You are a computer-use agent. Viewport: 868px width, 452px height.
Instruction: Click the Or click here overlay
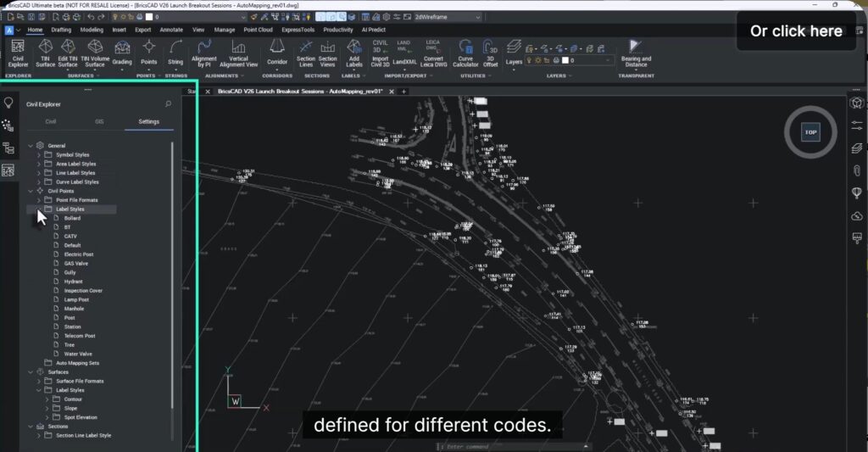[796, 31]
